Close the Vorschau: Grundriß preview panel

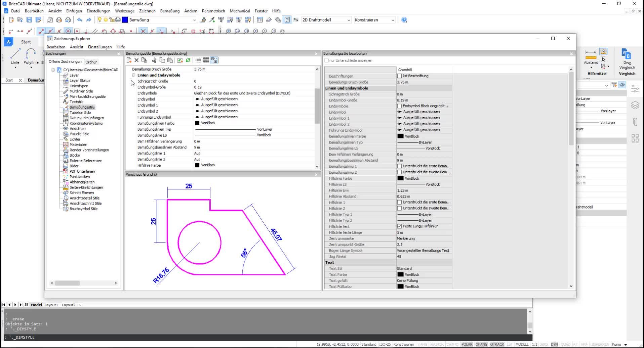pos(316,174)
